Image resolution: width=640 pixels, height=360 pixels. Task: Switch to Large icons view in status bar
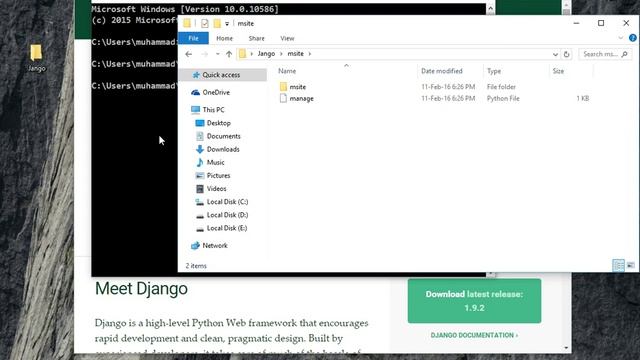tap(631, 265)
